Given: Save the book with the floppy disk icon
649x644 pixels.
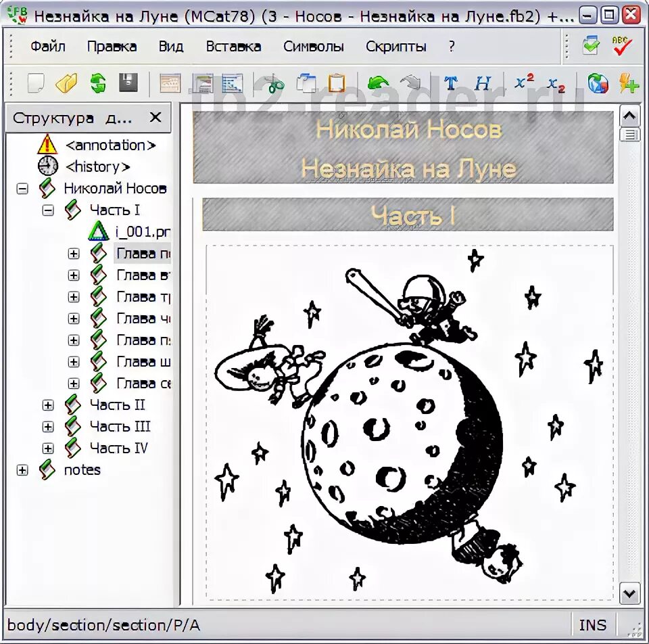Looking at the screenshot, I should [x=128, y=83].
